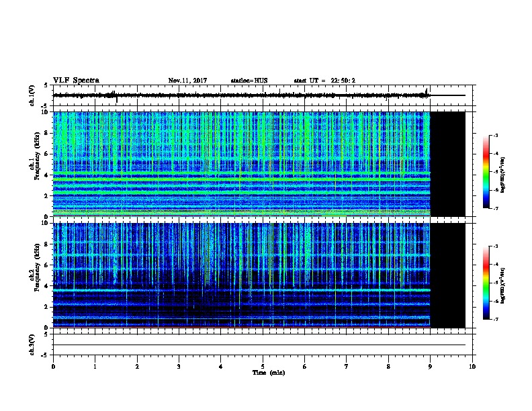The height and width of the screenshot is (411, 532).
Task: Click the ch.2 spectrogram color scale bar
Action: [x=486, y=283]
